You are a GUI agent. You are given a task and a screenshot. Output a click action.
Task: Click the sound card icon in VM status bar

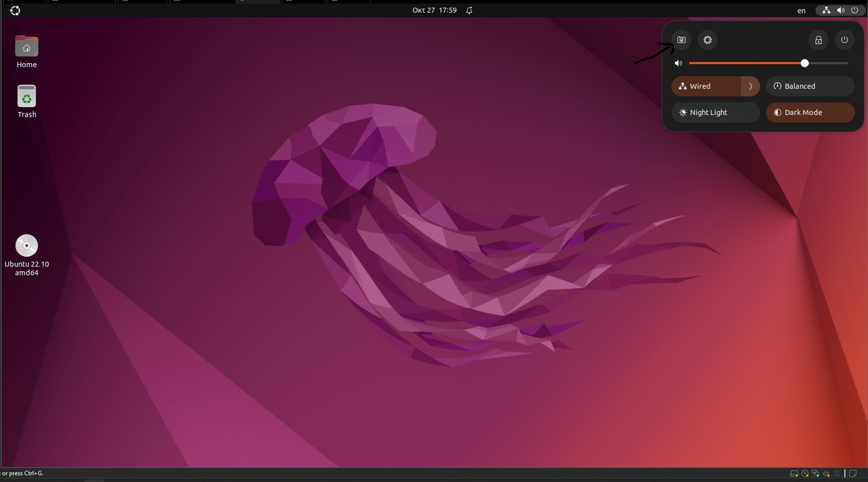(826, 473)
